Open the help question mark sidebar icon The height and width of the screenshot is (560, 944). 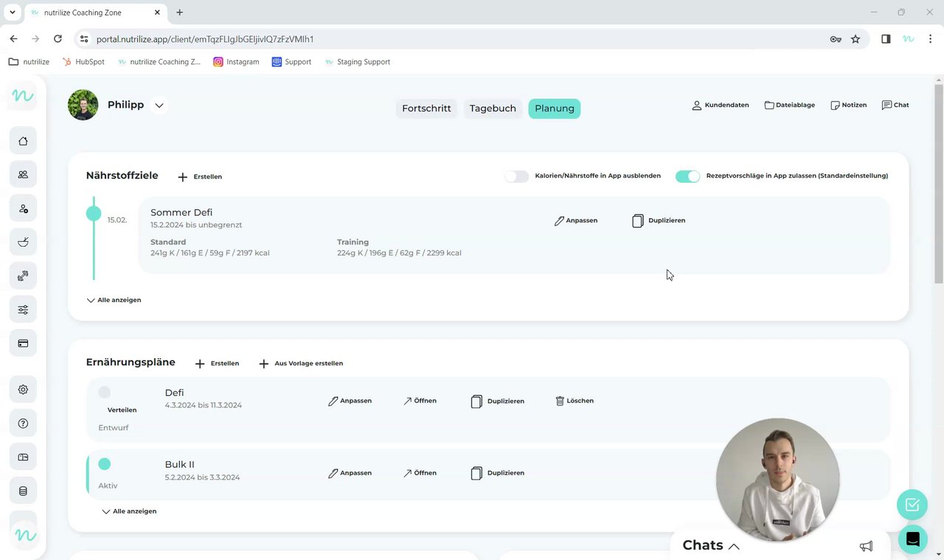pyautogui.click(x=23, y=424)
